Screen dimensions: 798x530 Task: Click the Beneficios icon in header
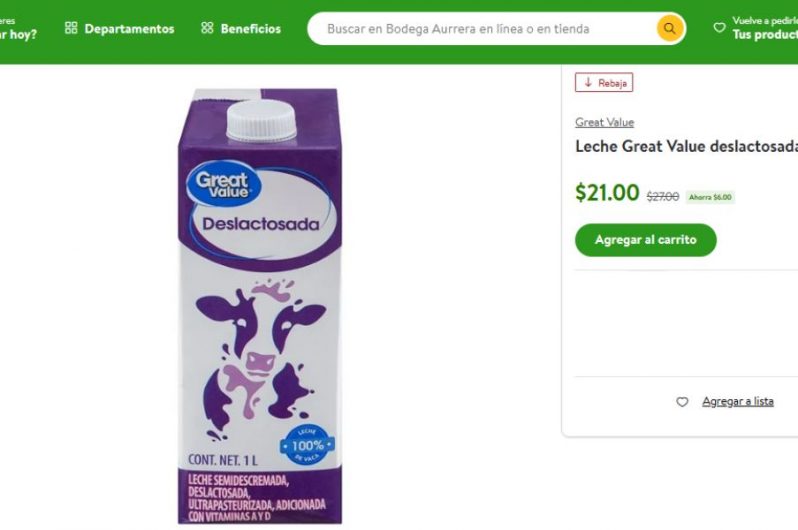(207, 29)
